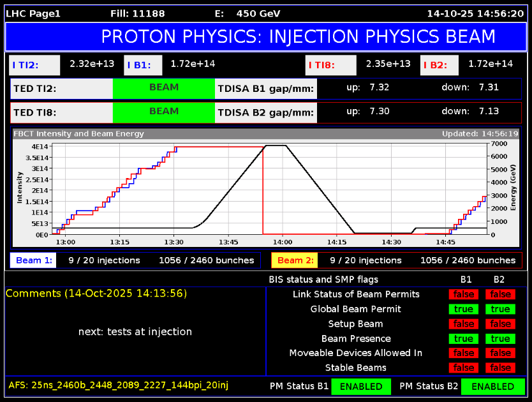Viewport: 532px width, 402px height.
Task: Click the PROTON PHYSICS banner title
Action: coord(298,36)
